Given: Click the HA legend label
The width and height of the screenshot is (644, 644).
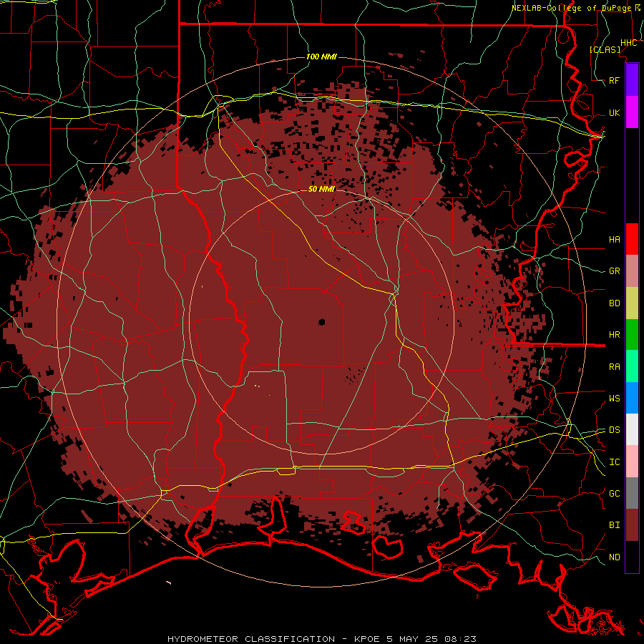Looking at the screenshot, I should coord(615,239).
